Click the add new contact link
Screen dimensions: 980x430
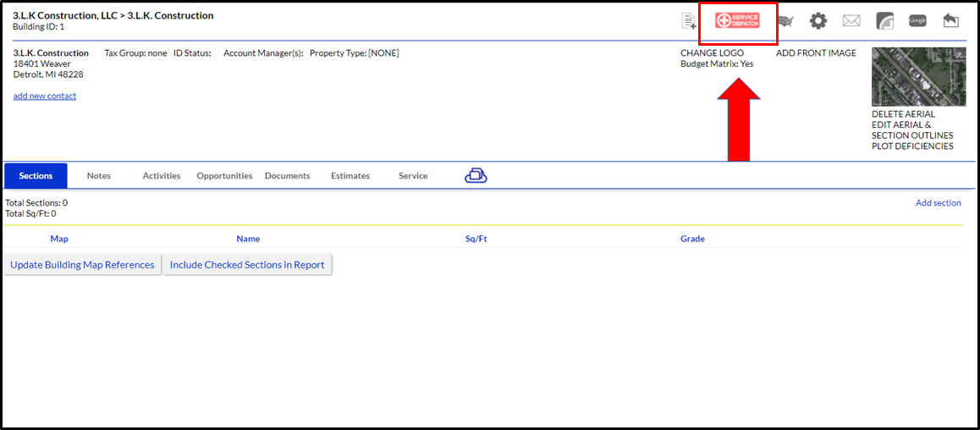(x=45, y=96)
